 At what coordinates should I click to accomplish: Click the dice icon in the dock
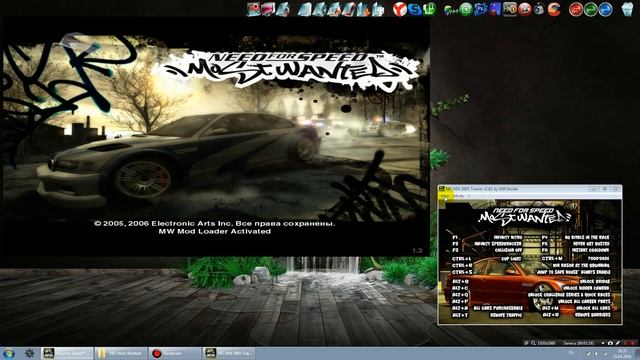[x=378, y=9]
